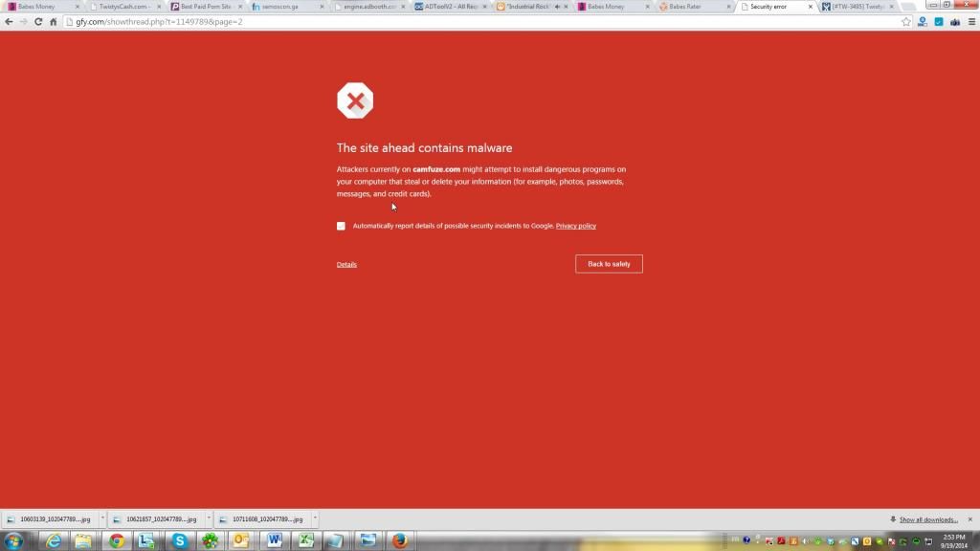This screenshot has width=980, height=551.
Task: Click the red X malware warning icon
Action: tap(355, 100)
